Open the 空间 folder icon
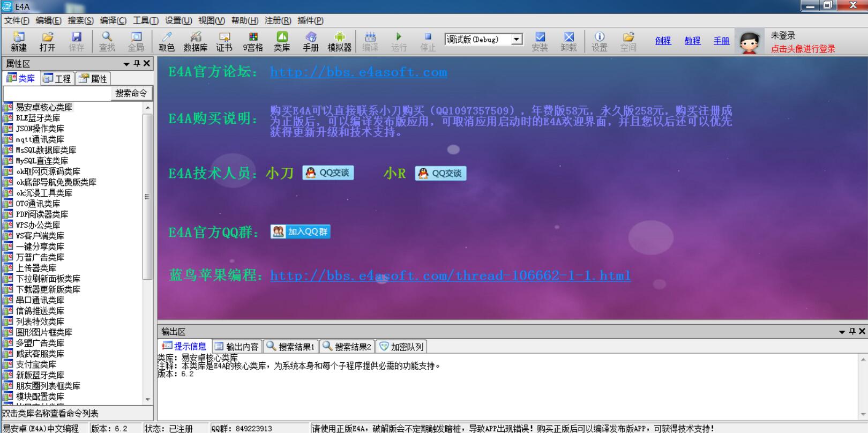 (628, 41)
